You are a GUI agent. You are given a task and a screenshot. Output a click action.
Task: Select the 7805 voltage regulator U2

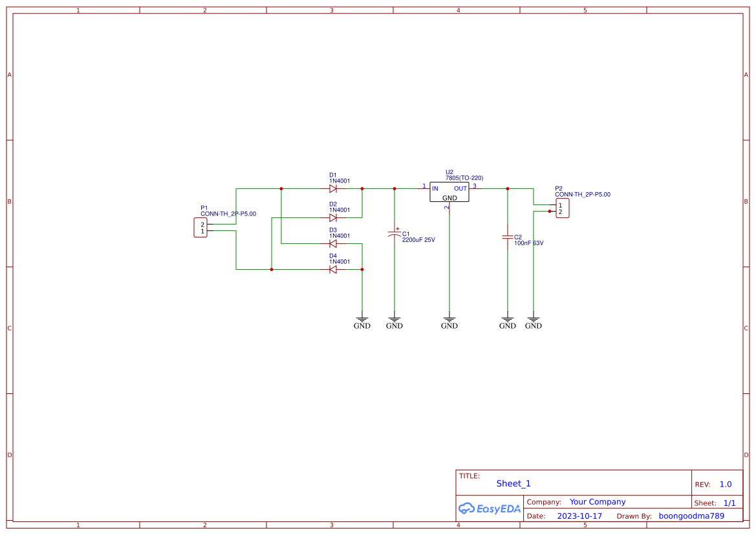[449, 192]
